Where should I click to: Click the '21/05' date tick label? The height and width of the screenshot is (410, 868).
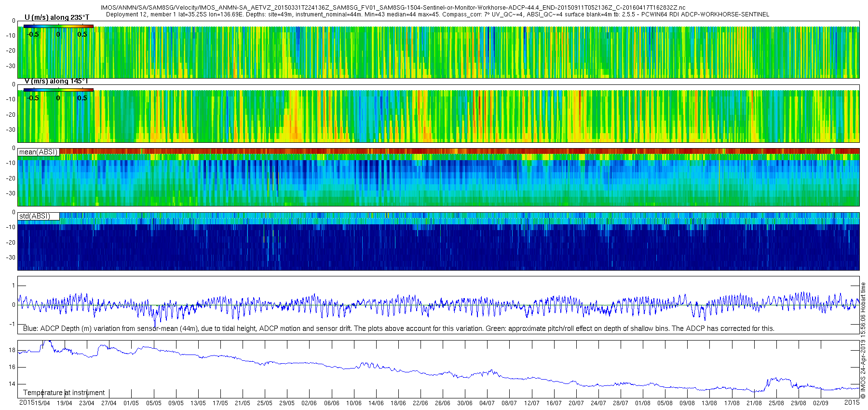243,403
